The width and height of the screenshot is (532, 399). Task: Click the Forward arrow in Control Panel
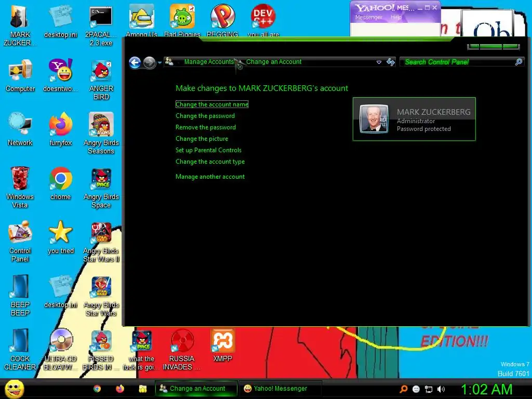click(149, 62)
